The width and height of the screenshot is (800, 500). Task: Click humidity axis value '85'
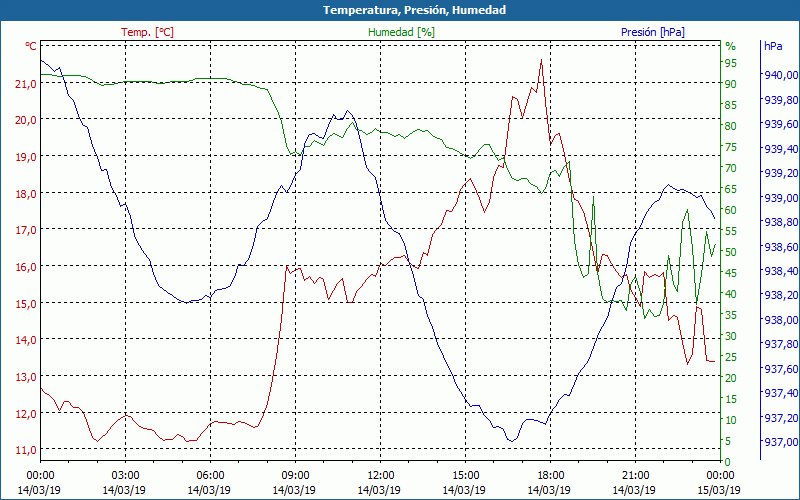pos(731,105)
